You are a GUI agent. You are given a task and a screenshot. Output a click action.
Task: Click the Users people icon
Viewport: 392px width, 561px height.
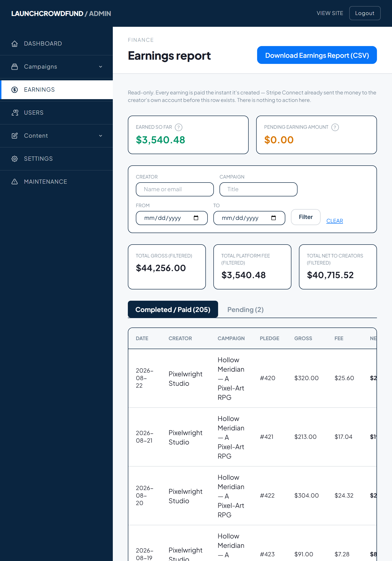tap(15, 113)
